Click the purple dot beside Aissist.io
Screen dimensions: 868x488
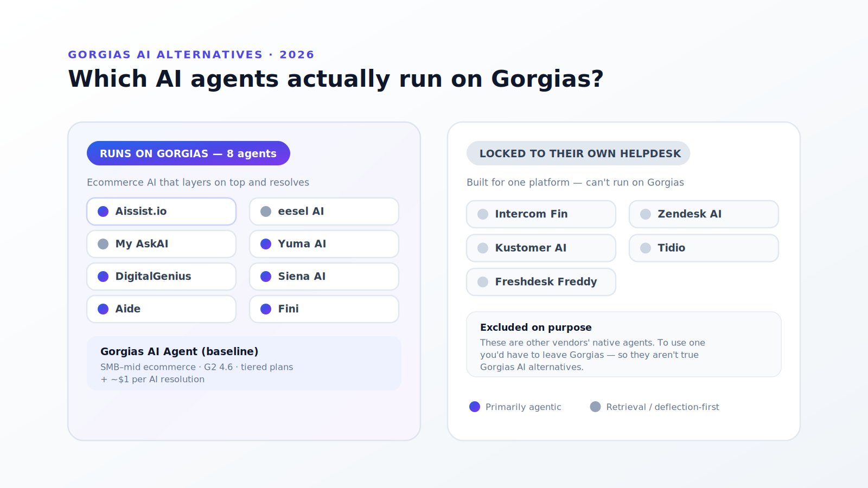pos(103,211)
